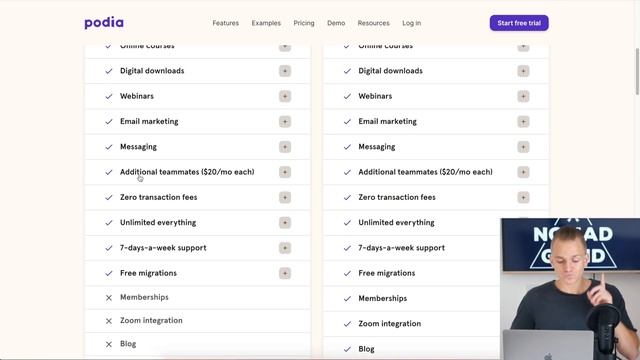Click the Podia logo
Viewport: 640px width, 360px height.
coord(104,23)
